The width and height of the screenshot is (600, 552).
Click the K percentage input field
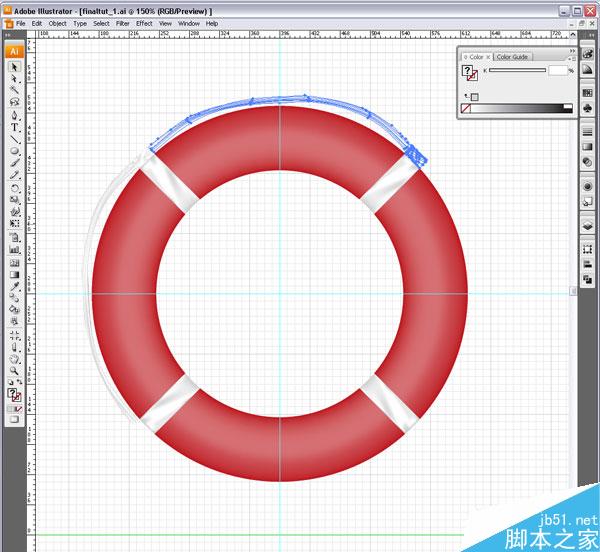pos(558,70)
